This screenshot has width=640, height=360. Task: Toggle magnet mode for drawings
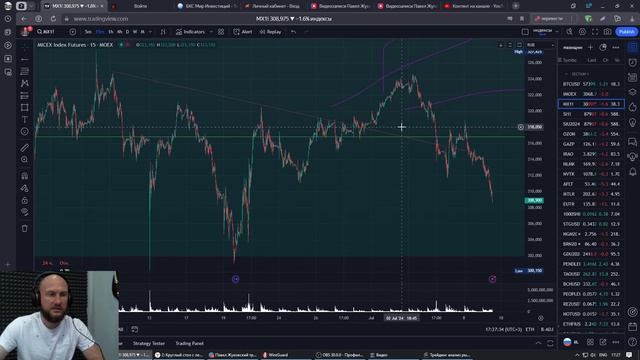point(24,176)
